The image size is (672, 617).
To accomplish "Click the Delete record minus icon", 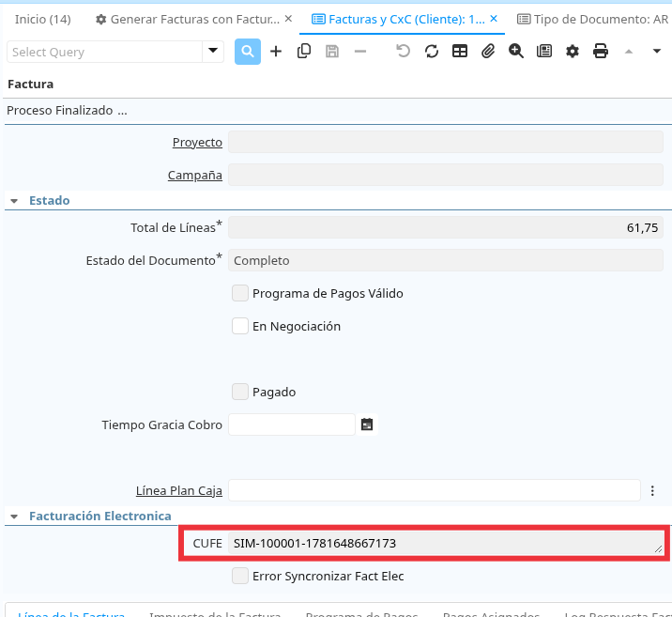I will (x=360, y=52).
